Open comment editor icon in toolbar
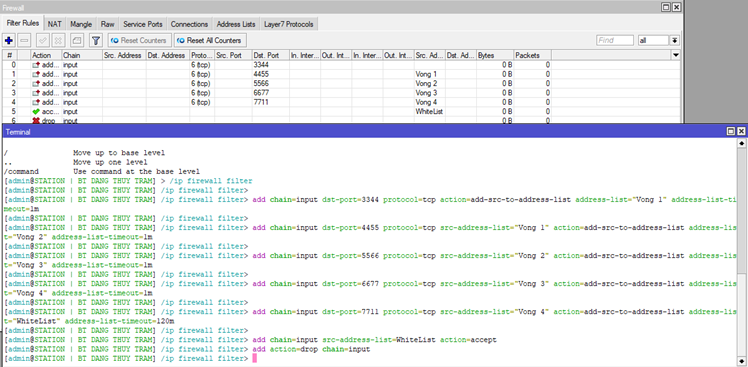This screenshot has width=748, height=367. [77, 41]
